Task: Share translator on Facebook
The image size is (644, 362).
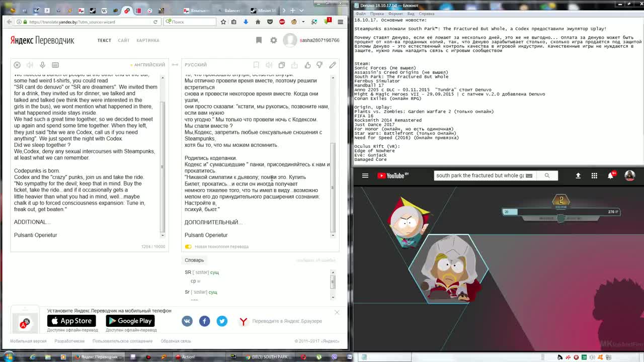Action: tap(204, 321)
